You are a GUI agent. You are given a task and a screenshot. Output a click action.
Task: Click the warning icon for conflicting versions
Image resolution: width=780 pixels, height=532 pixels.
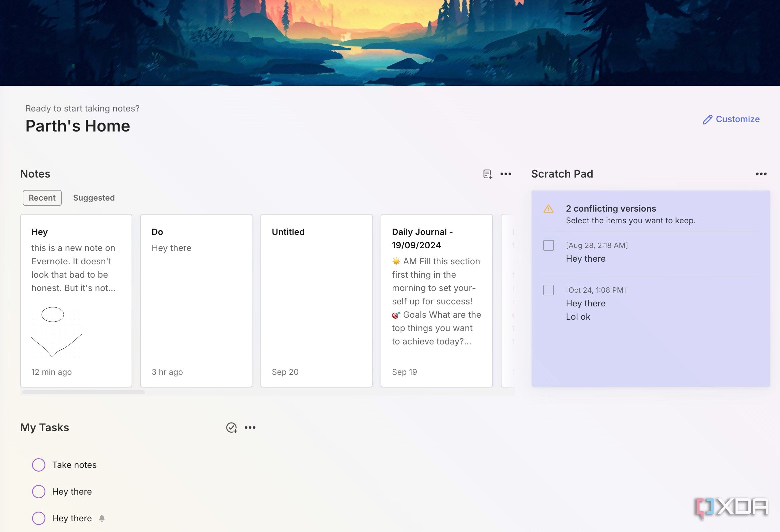[x=548, y=209]
